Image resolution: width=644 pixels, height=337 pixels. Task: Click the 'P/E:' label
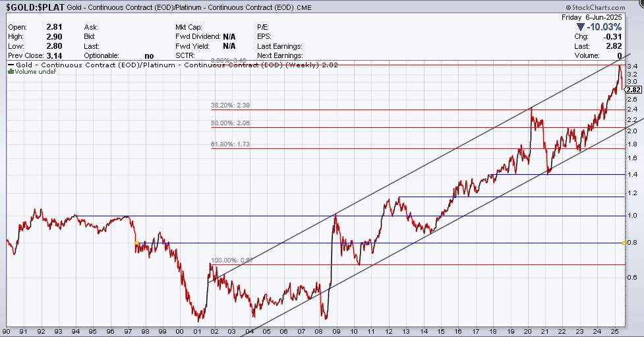click(x=263, y=27)
